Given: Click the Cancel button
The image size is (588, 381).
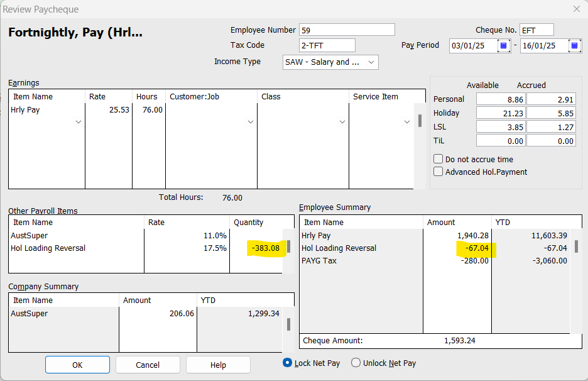Looking at the screenshot, I should pyautogui.click(x=148, y=365).
